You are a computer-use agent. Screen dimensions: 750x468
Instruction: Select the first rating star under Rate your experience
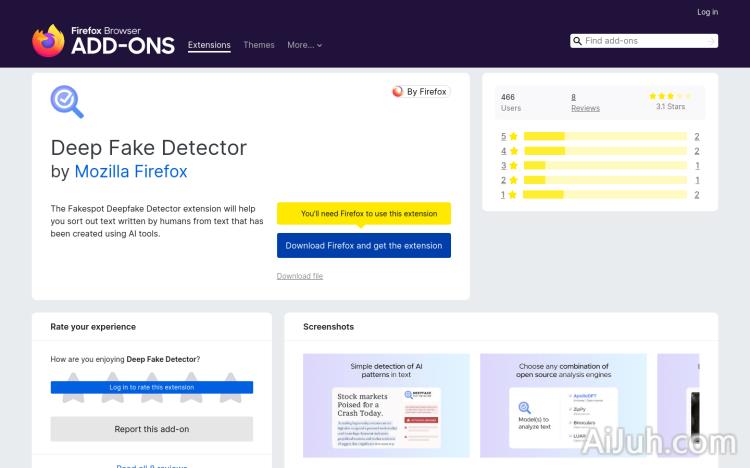(73, 387)
